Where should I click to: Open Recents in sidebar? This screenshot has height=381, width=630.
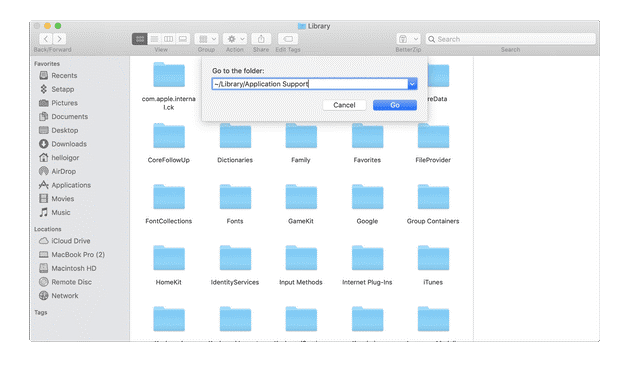click(x=58, y=76)
